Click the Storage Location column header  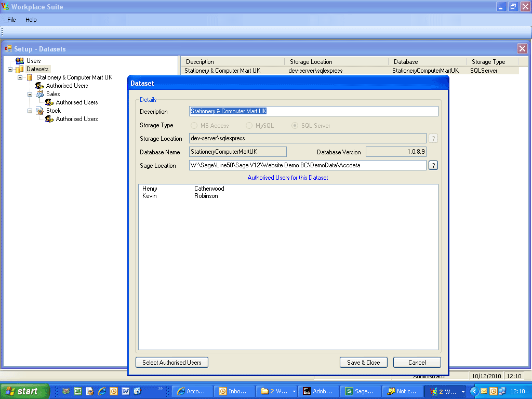pyautogui.click(x=337, y=62)
